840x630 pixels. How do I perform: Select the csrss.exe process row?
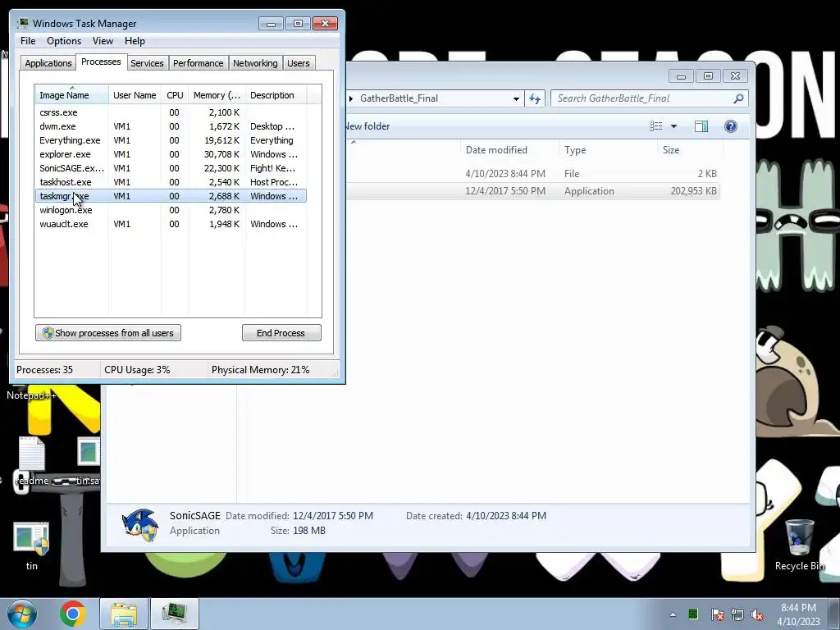point(171,112)
